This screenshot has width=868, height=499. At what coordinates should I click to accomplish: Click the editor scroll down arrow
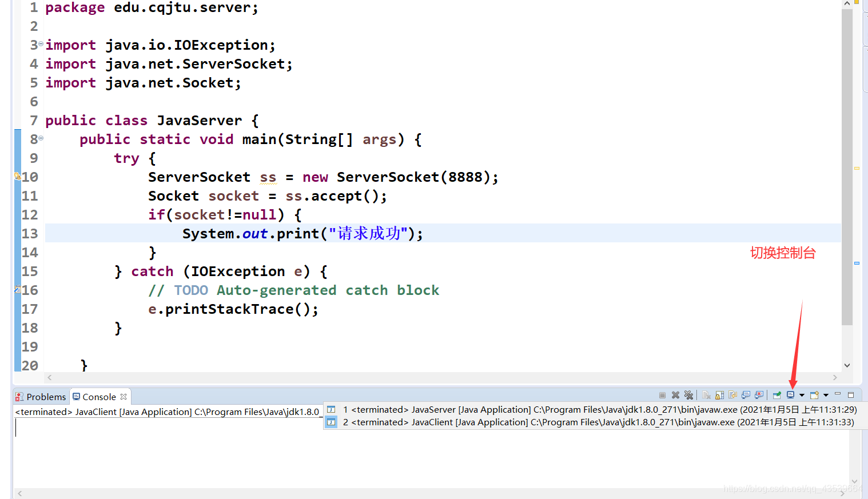(x=847, y=365)
